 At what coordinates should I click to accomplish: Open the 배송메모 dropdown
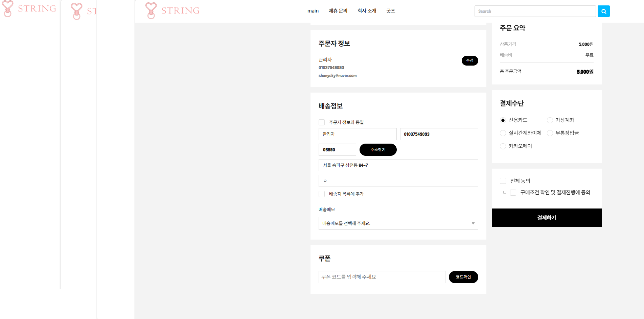coord(398,223)
